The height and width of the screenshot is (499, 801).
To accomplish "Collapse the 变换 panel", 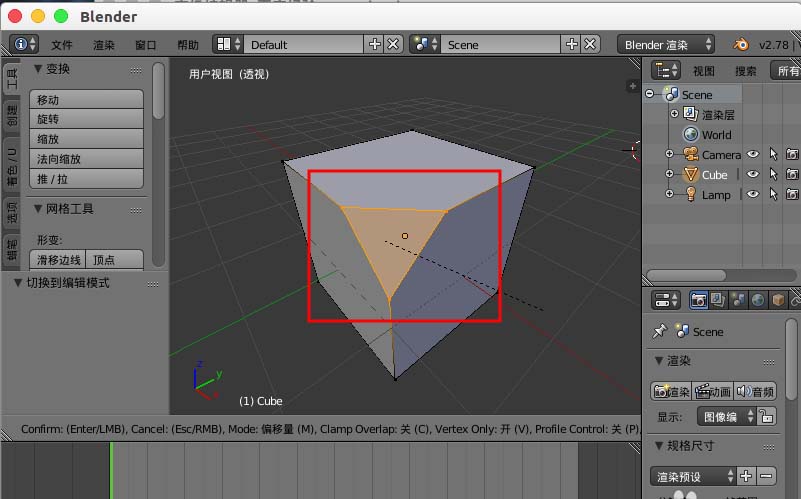I will (x=38, y=68).
